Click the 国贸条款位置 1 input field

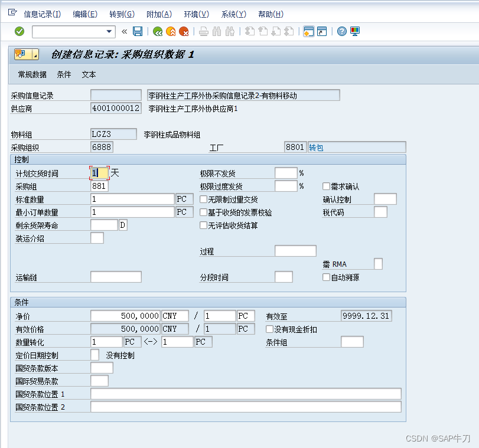point(246,394)
